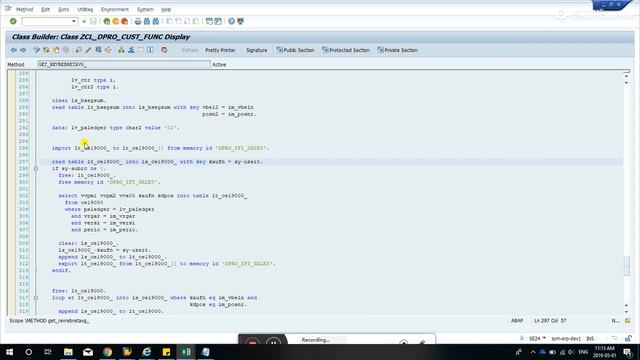The image size is (640, 360).
Task: Click the Print icon
Action: pyautogui.click(x=138, y=21)
